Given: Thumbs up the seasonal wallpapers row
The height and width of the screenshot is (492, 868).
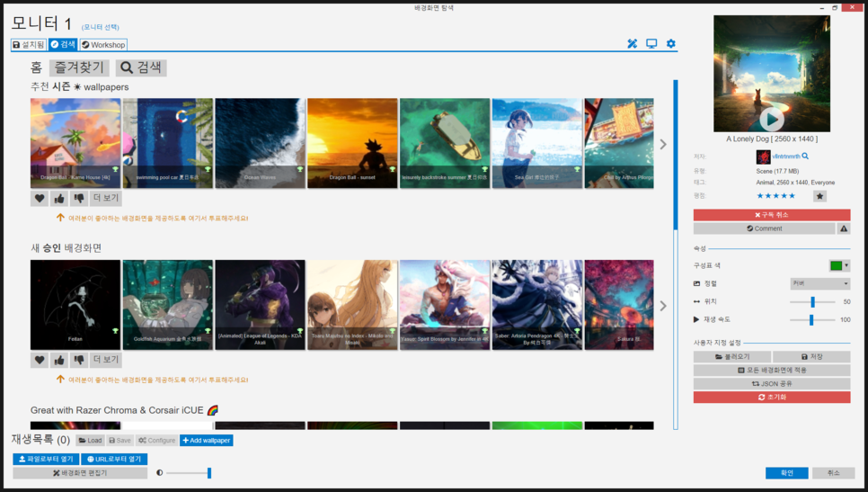Looking at the screenshot, I should click(x=59, y=199).
